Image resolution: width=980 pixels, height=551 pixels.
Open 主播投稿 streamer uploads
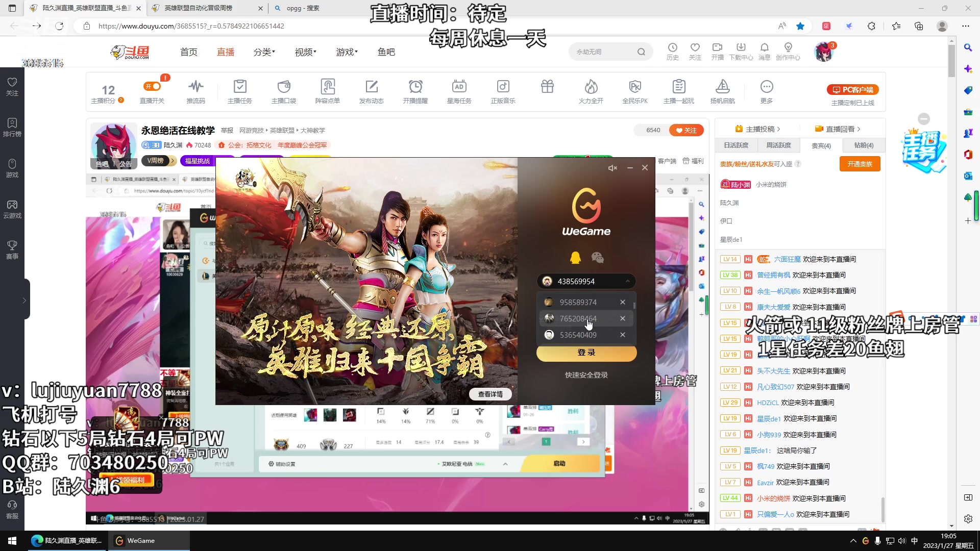757,129
